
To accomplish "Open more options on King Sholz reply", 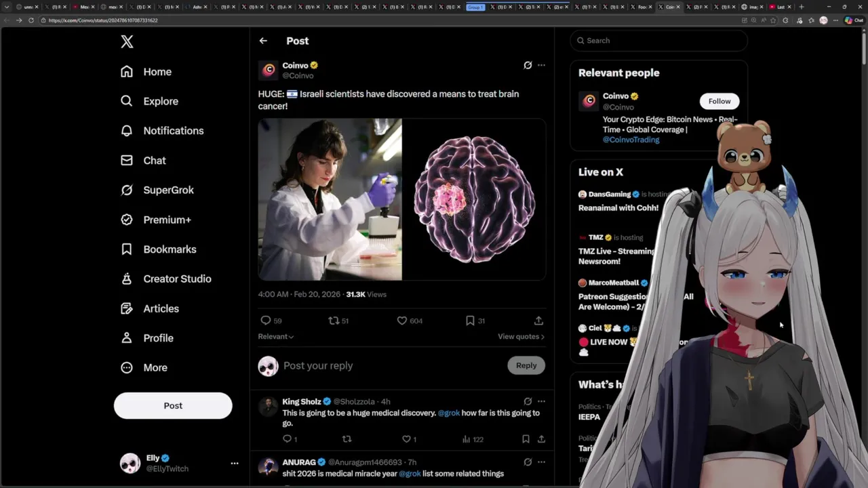I will (x=541, y=401).
